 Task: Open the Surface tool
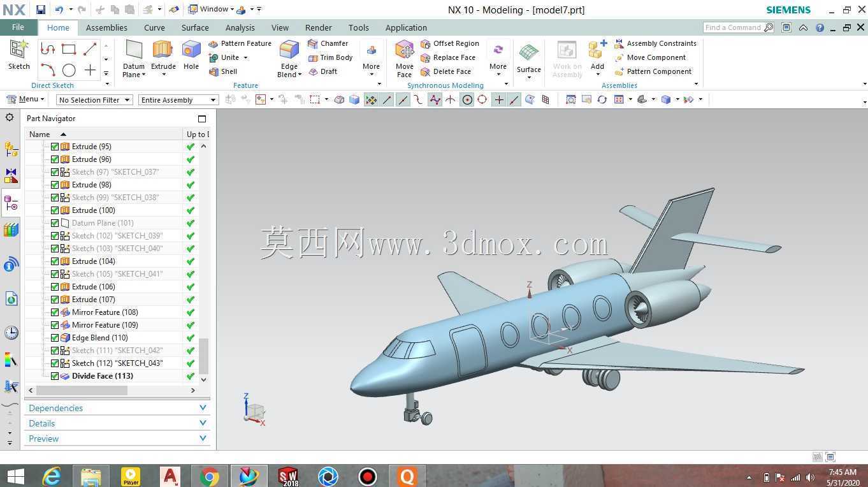529,59
